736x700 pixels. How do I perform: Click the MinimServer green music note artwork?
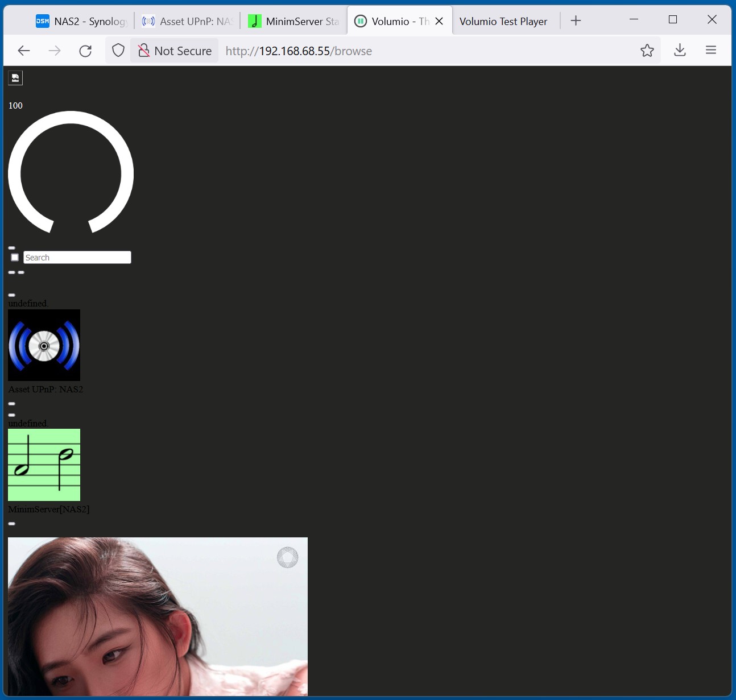(x=44, y=465)
